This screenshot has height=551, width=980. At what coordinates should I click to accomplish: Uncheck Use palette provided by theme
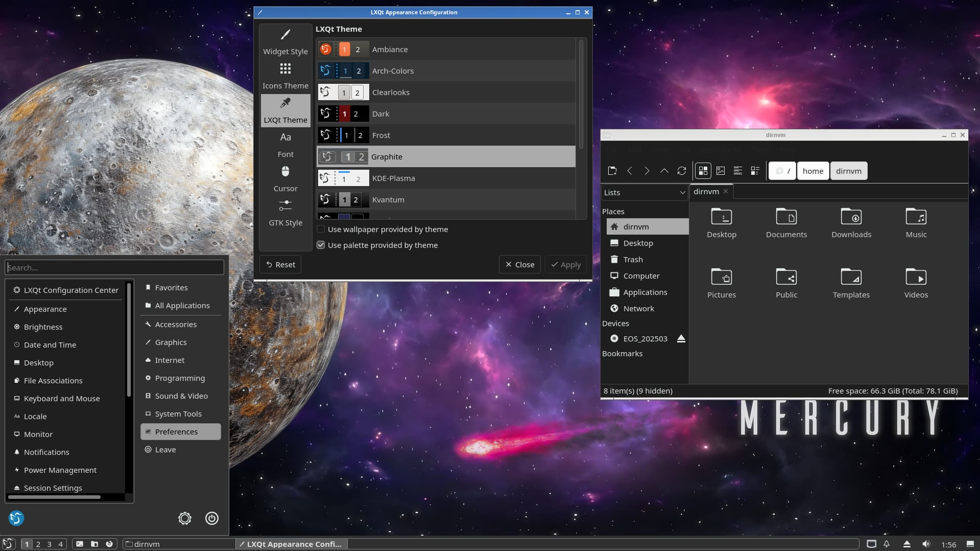(x=377, y=245)
